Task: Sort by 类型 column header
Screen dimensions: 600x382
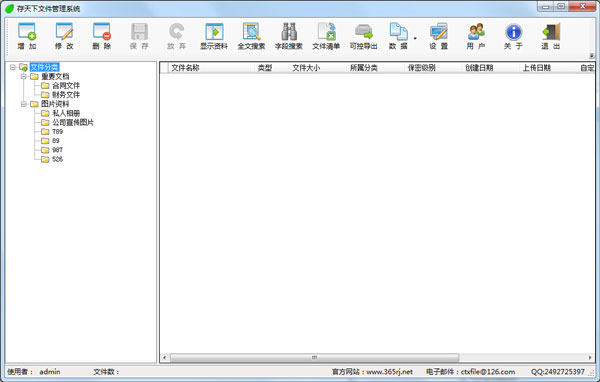Action: 272,68
